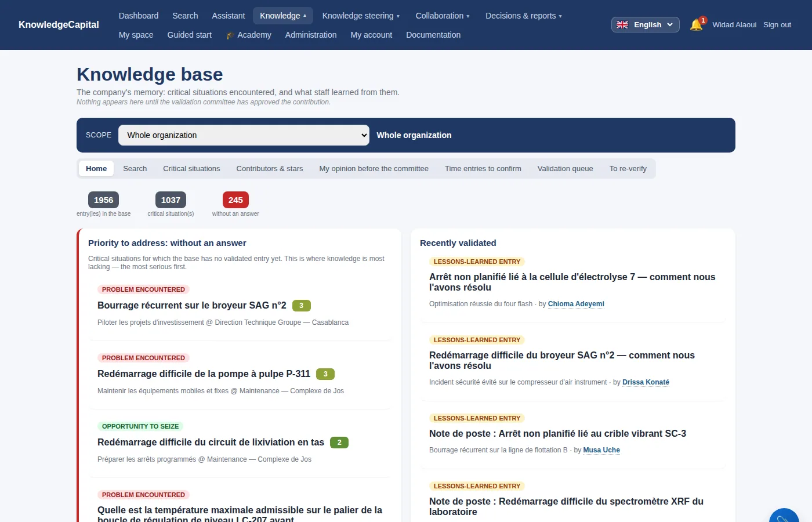The image size is (812, 522).
Task: Click count badge beside Bourrage récurrent SAG n°2
Action: [302, 306]
